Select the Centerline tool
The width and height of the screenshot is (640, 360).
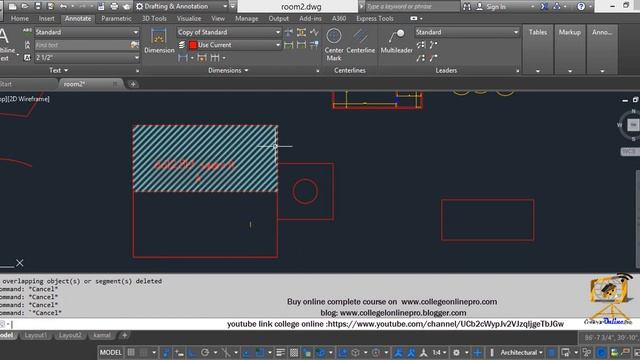360,41
